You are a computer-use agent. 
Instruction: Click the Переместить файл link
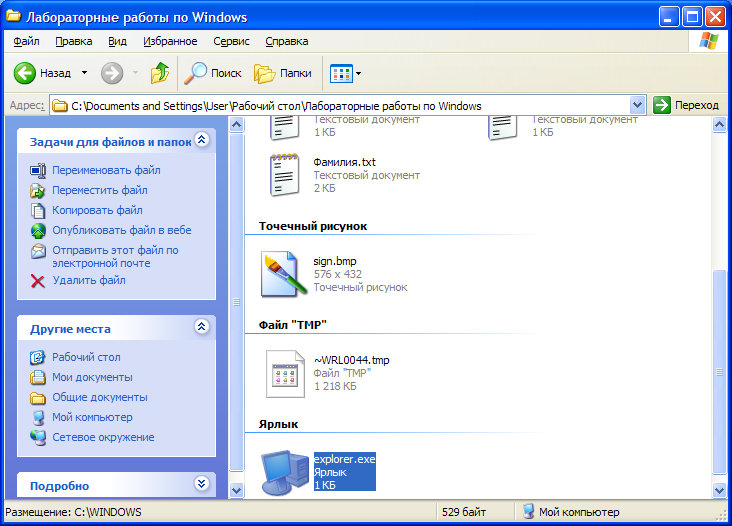(99, 190)
